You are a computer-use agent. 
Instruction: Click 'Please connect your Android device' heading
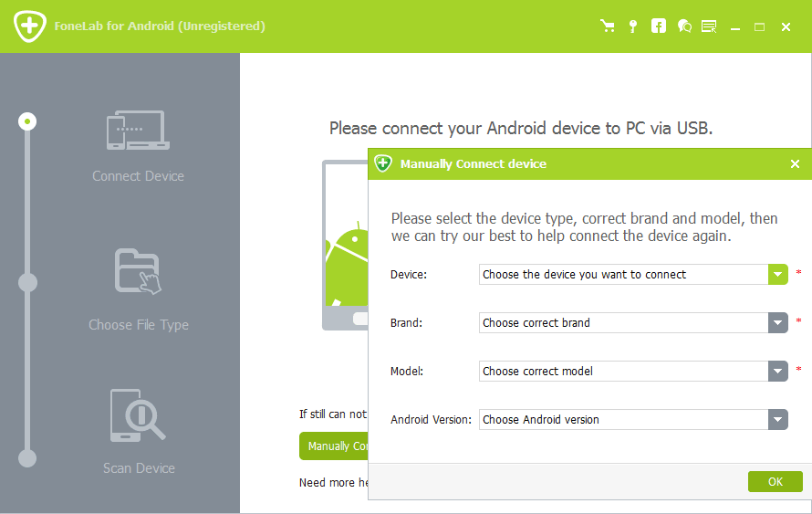521,128
